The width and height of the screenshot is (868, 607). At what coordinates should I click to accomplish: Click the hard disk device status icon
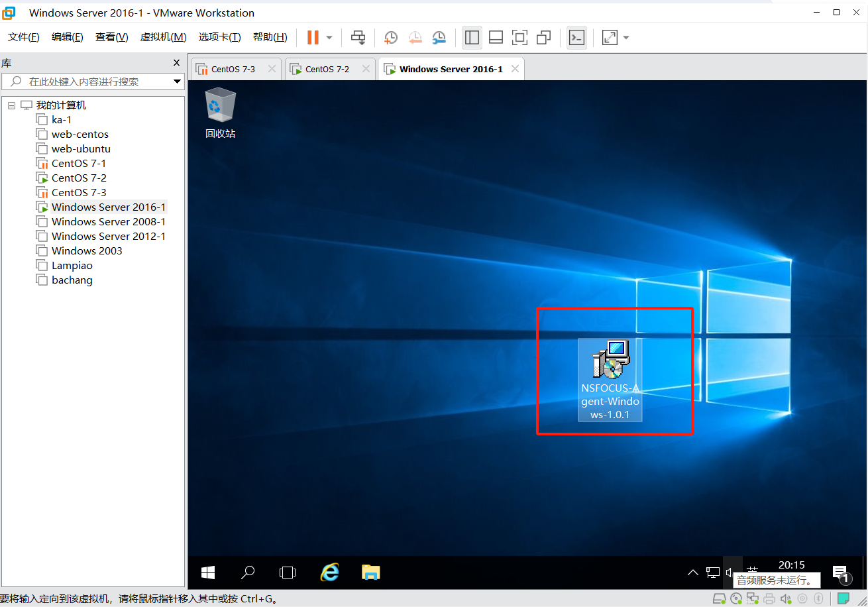click(x=719, y=599)
